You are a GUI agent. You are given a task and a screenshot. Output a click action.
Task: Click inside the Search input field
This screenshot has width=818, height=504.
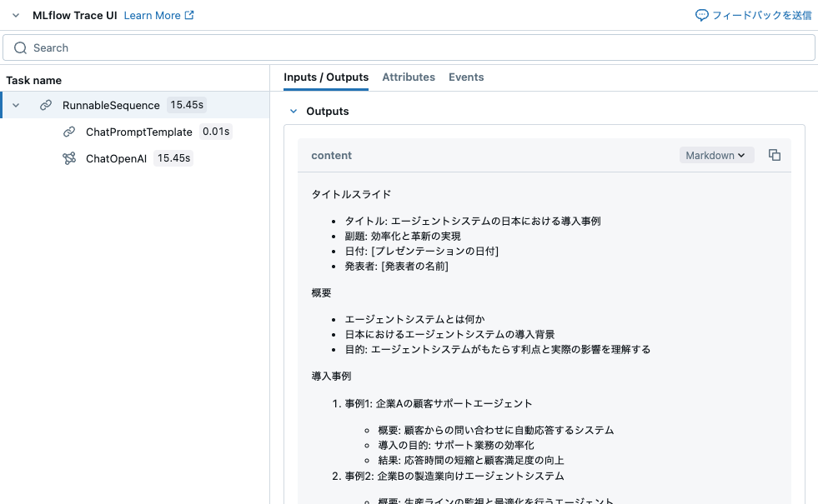click(250, 47)
